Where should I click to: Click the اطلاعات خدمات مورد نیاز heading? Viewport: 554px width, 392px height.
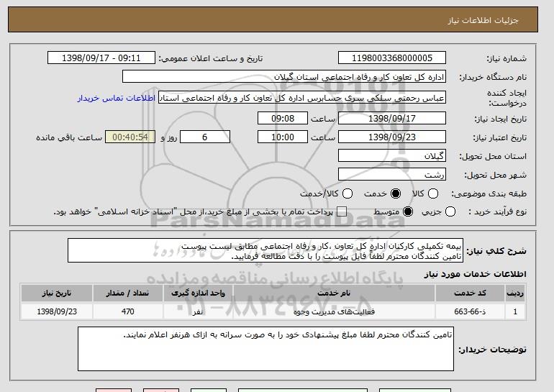pyautogui.click(x=475, y=274)
